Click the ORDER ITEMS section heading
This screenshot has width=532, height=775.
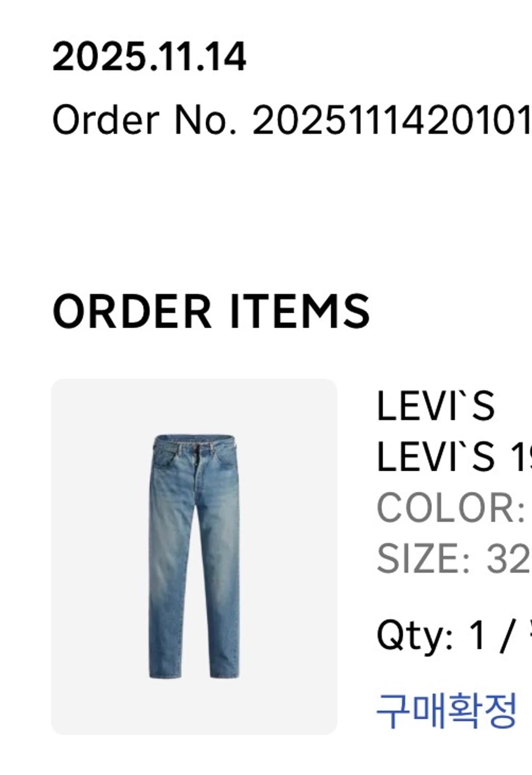click(211, 311)
